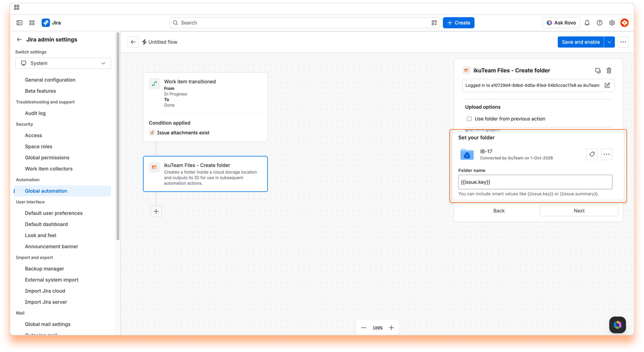Open Global permissions
This screenshot has height=352, width=644.
tap(47, 158)
